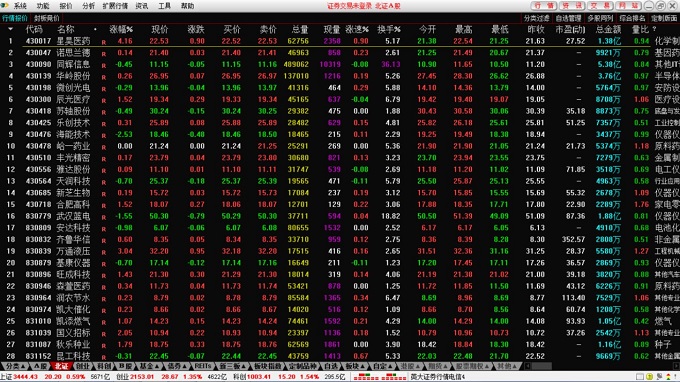The width and height of the screenshot is (680, 382).
Task: Click the white box icon in status bar
Action: [640, 376]
